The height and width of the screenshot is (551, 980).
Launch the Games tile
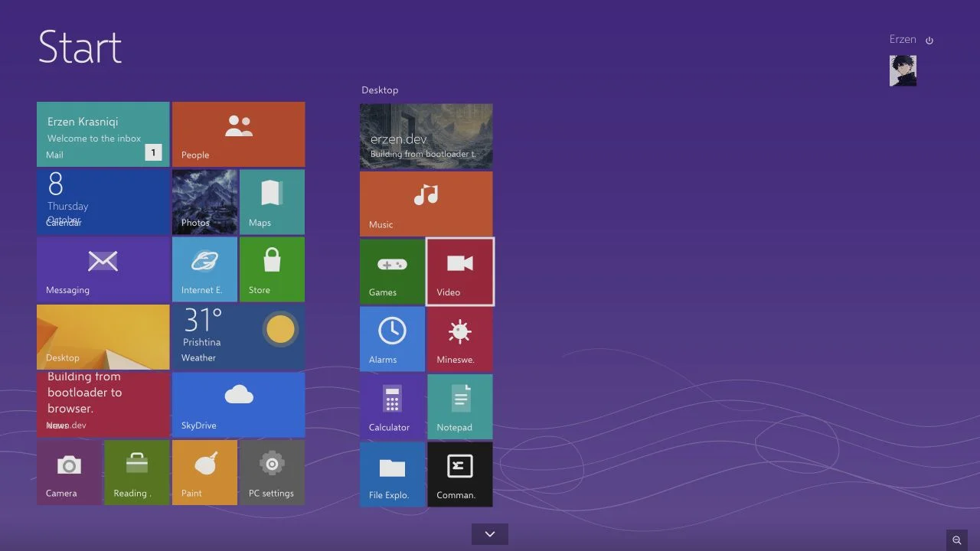[392, 272]
